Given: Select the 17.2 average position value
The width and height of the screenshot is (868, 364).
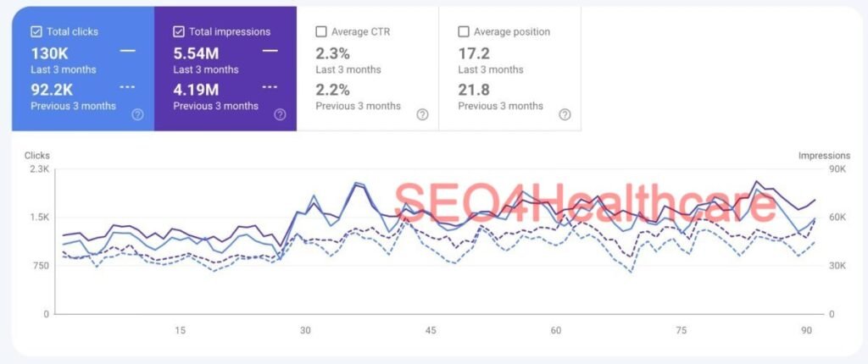Looking at the screenshot, I should pos(473,52).
